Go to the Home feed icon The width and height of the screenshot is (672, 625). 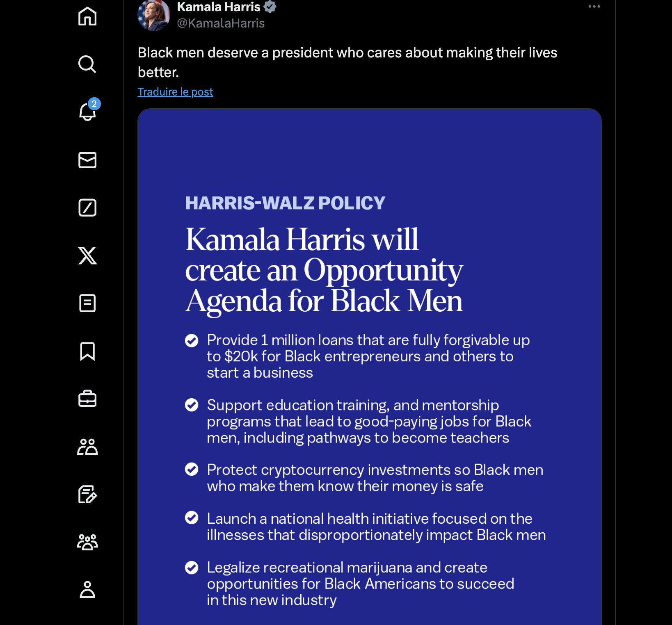[x=87, y=16]
